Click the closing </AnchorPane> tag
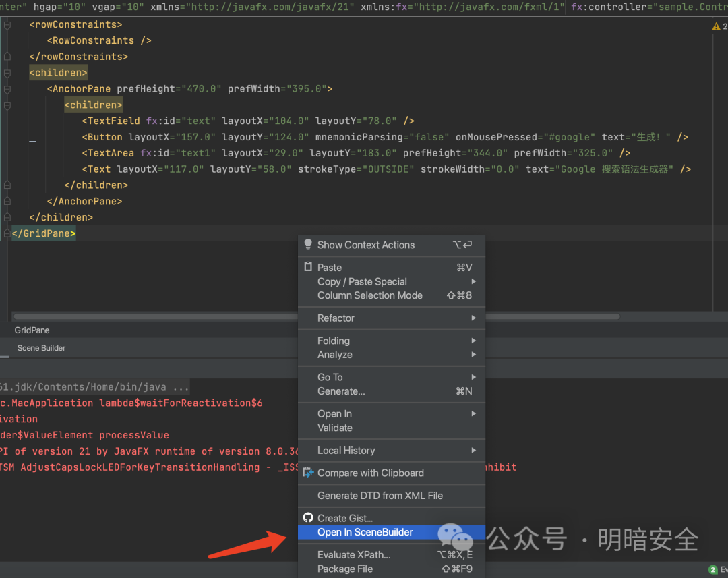 pos(84,201)
